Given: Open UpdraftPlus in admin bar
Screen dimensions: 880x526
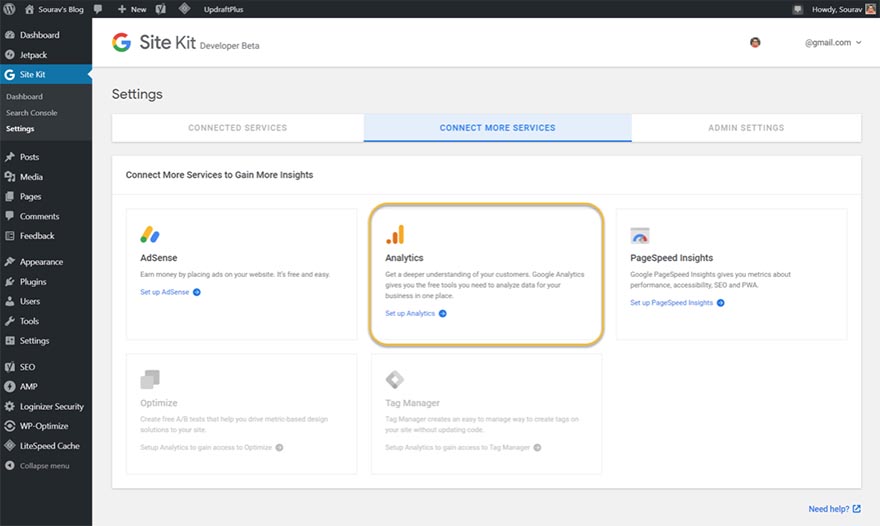Looking at the screenshot, I should [223, 9].
